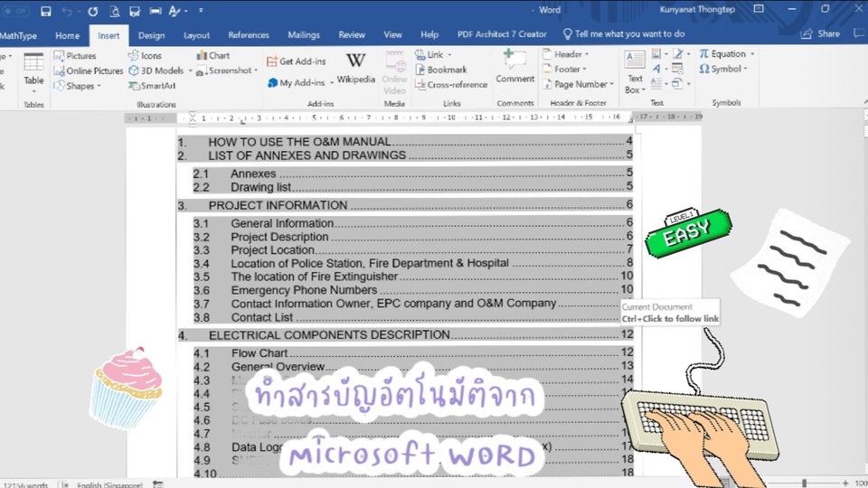Expand the 3D Models dropdown arrow
868x488 pixels.
coord(191,70)
